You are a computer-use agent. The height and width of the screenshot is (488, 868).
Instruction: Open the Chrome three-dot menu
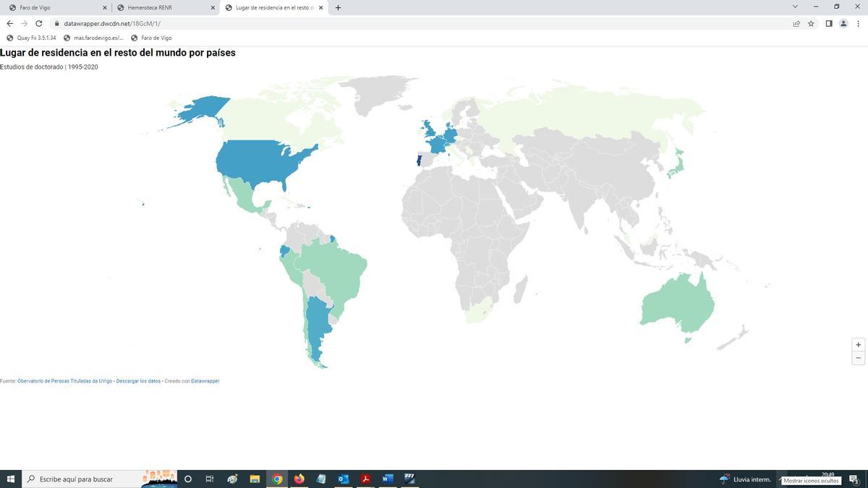click(858, 23)
